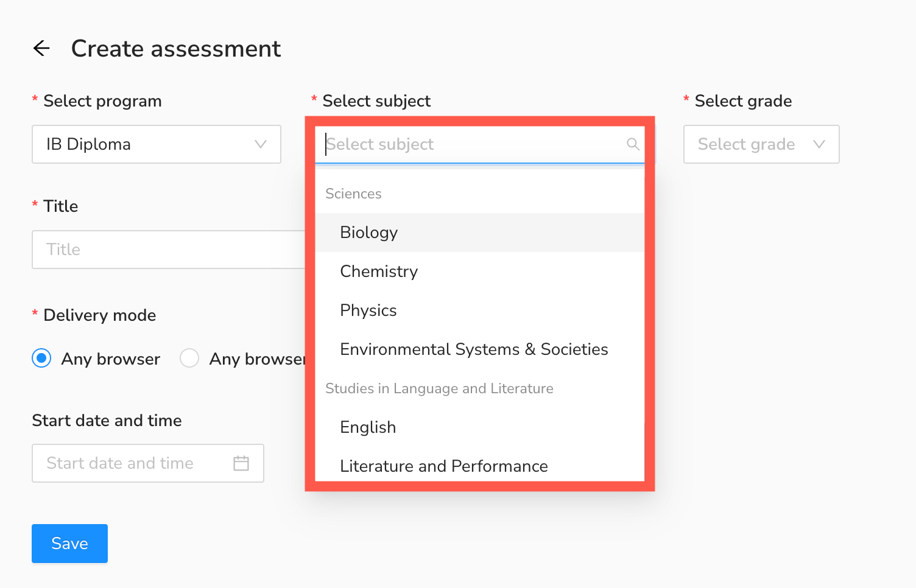Open the IB Diploma program dropdown
Viewport: 916px width, 588px height.
[156, 144]
